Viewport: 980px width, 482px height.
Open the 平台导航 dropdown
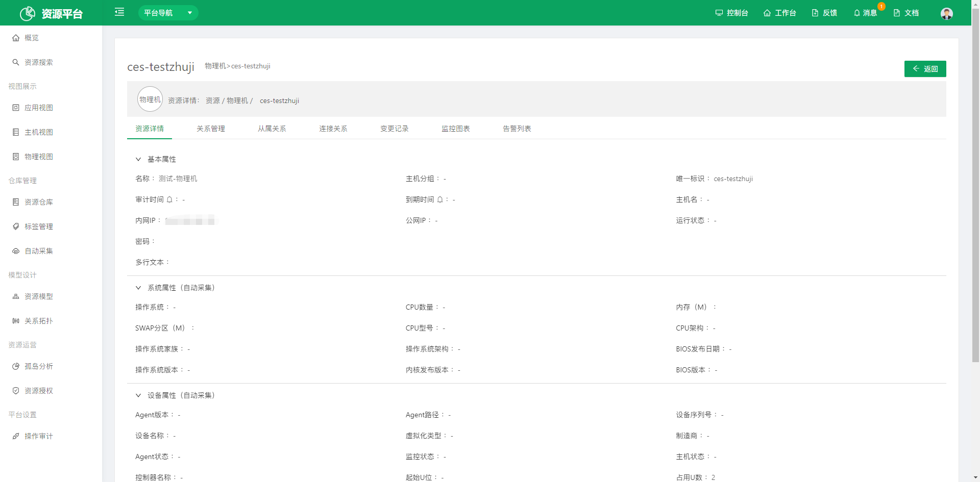pos(168,13)
